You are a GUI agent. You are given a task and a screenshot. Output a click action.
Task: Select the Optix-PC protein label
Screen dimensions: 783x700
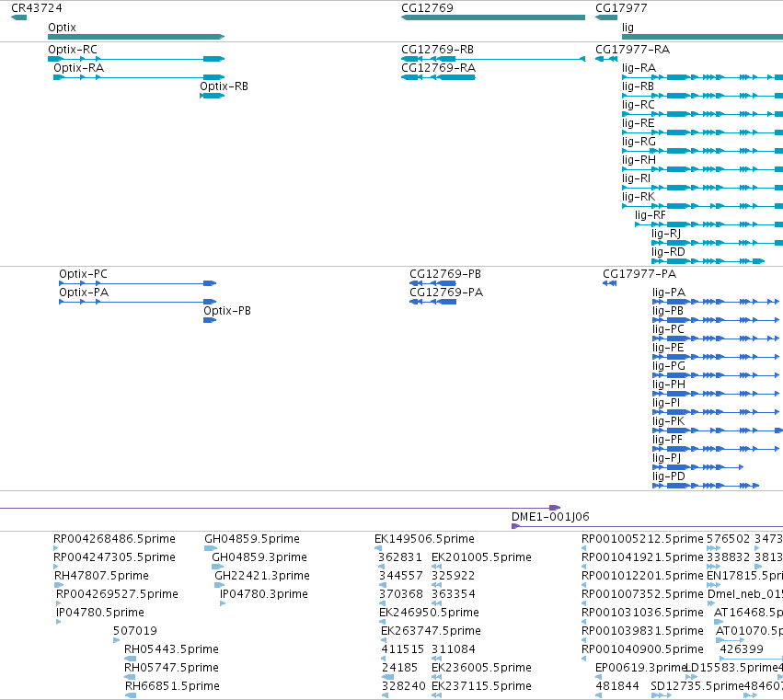pyautogui.click(x=83, y=274)
